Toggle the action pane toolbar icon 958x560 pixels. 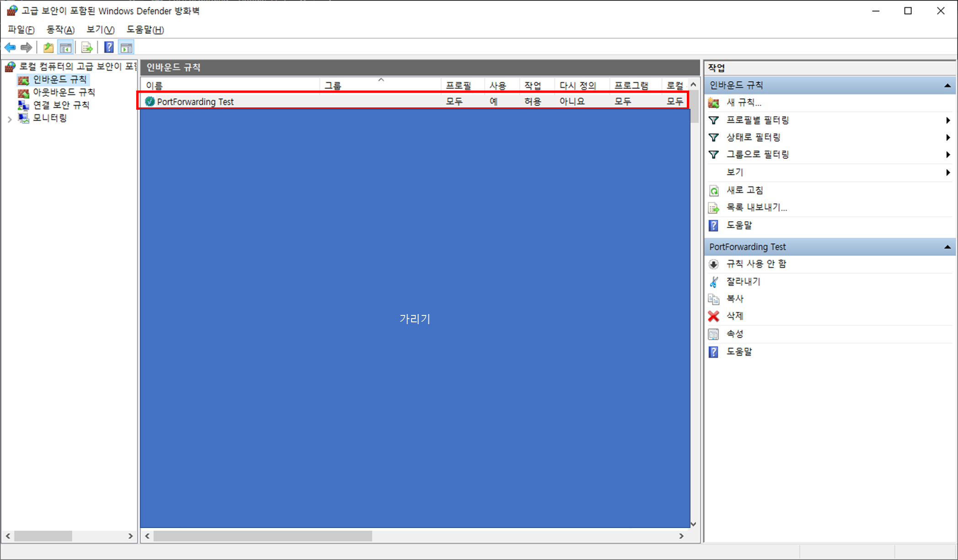click(127, 48)
